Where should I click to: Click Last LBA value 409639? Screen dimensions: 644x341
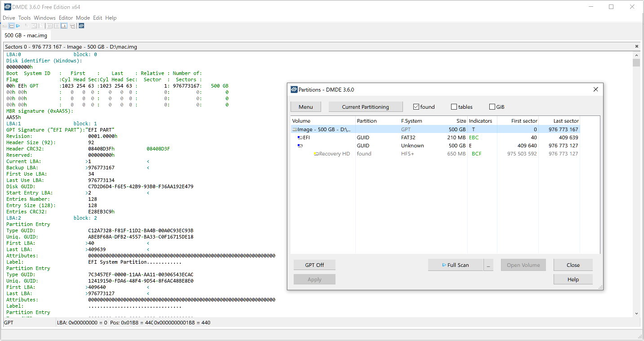click(97, 249)
